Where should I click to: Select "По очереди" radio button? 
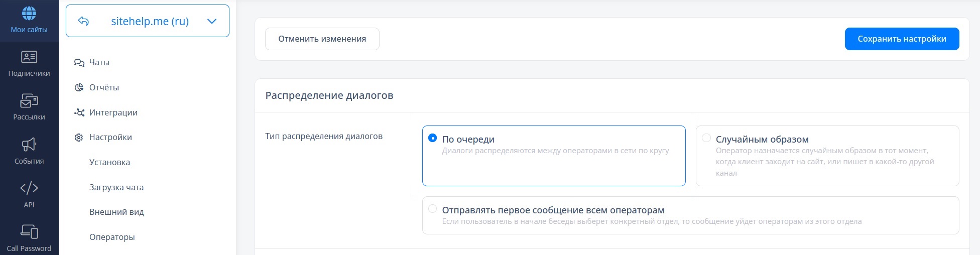432,138
